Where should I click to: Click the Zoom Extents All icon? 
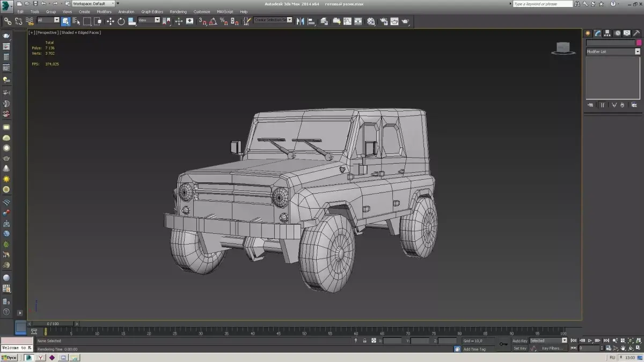pyautogui.click(x=639, y=341)
